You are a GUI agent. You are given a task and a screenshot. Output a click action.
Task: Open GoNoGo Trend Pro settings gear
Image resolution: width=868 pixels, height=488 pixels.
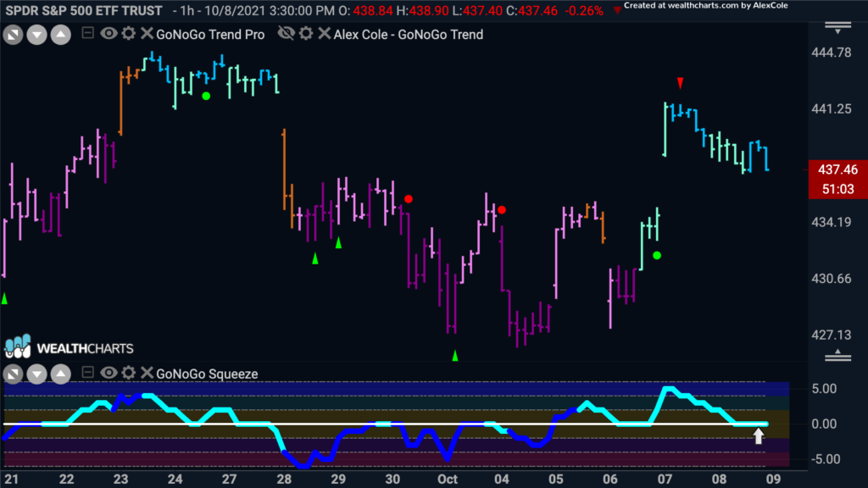coord(129,34)
